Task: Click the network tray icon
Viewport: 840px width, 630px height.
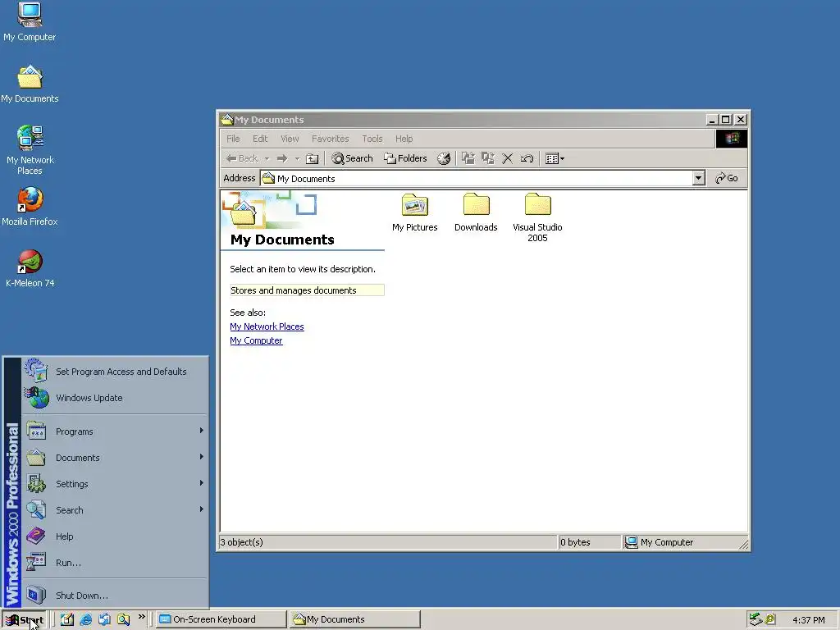Action: (756, 619)
